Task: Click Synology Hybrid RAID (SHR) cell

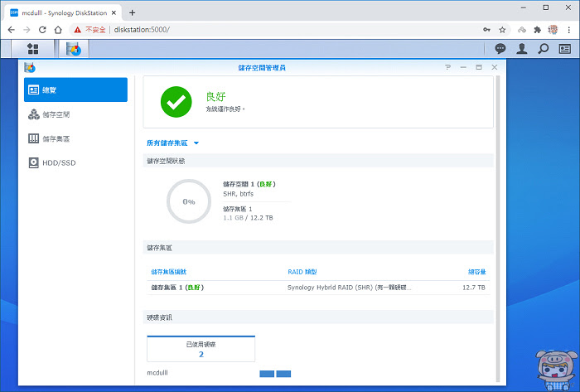Action: (x=349, y=288)
